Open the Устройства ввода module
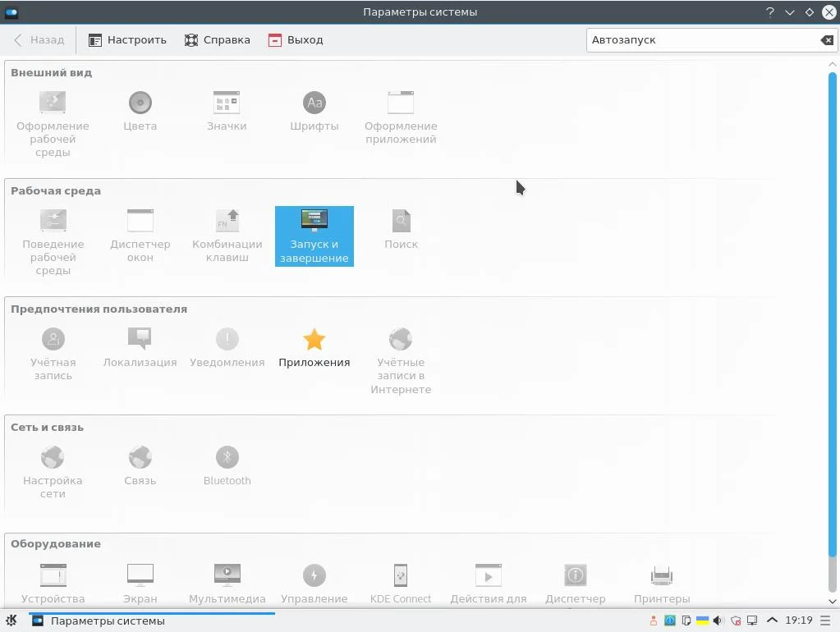 pyautogui.click(x=53, y=584)
